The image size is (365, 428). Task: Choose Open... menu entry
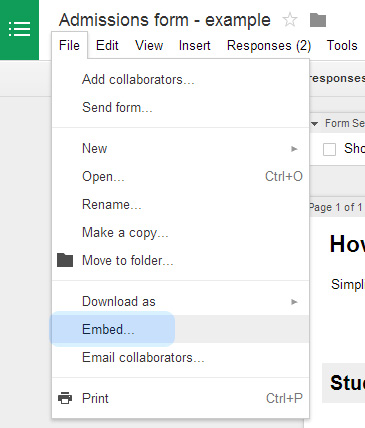180,176
